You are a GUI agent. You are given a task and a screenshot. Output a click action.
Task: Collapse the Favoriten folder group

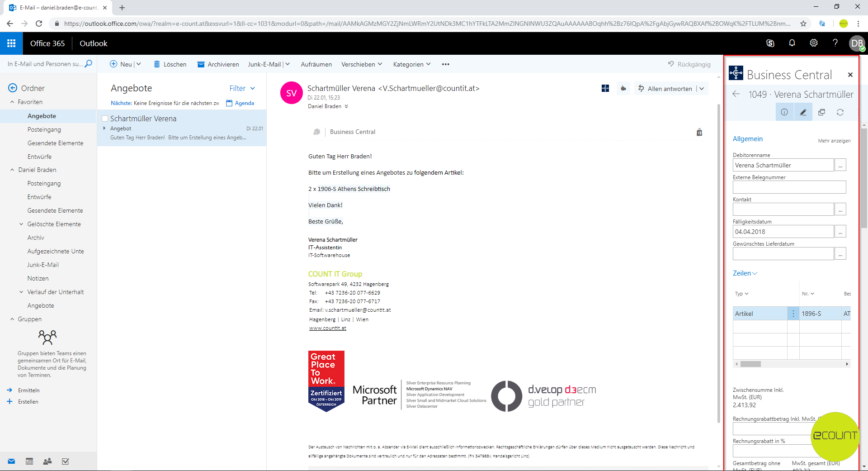click(12, 102)
